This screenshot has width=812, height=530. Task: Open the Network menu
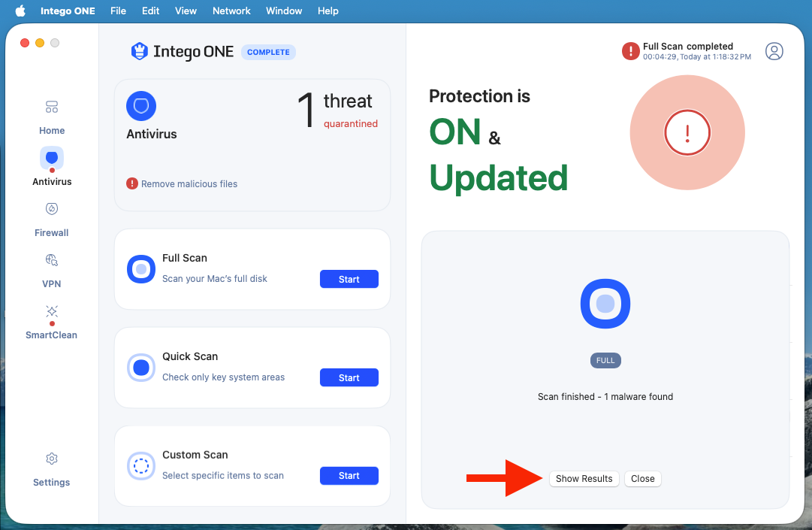click(x=231, y=11)
